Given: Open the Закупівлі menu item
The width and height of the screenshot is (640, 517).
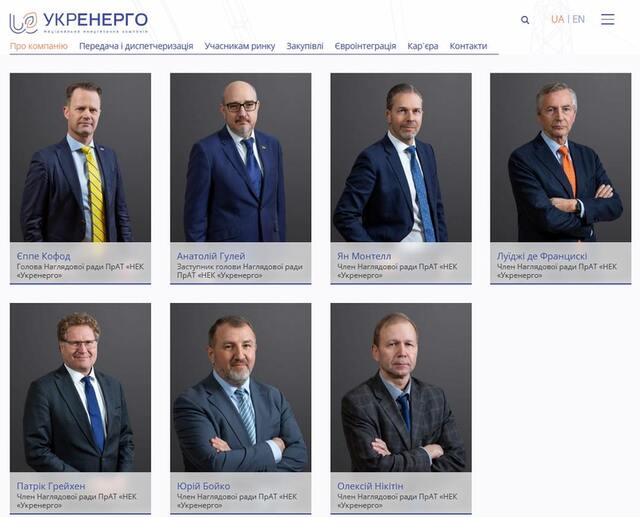Looking at the screenshot, I should (305, 46).
